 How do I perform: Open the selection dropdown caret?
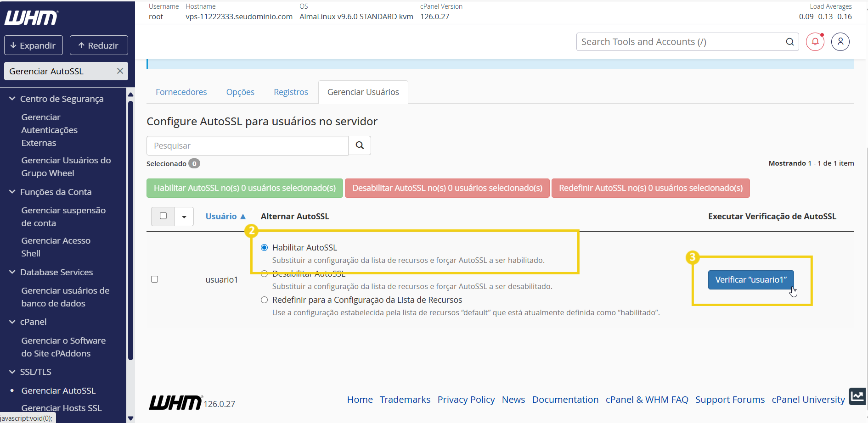click(x=184, y=217)
